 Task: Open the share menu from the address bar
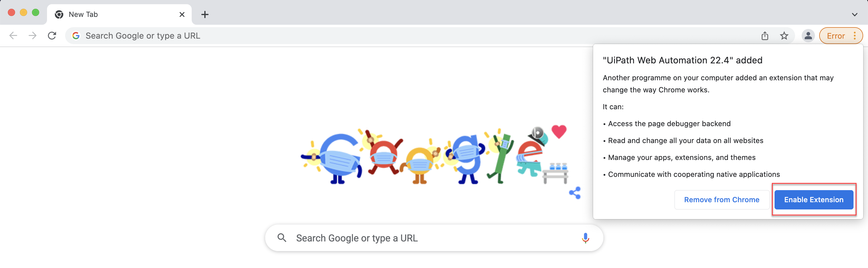[x=765, y=35]
